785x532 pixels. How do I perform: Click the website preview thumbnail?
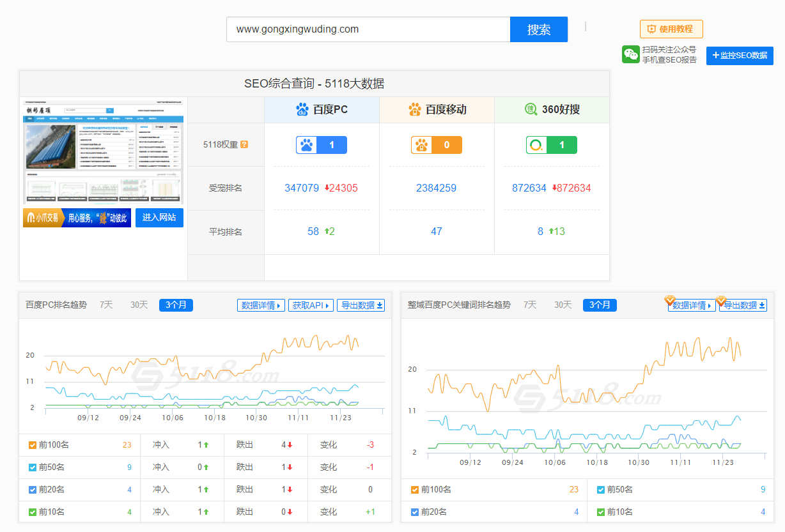[x=104, y=151]
